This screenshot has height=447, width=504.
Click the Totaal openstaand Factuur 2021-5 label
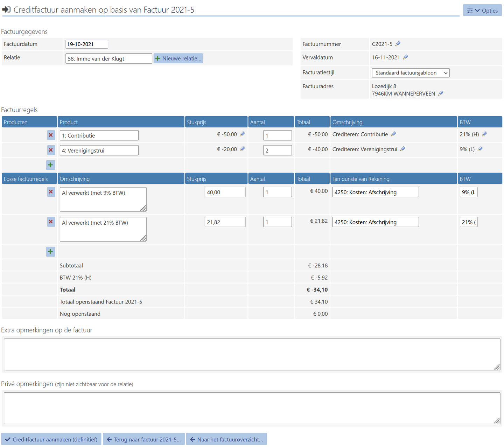[101, 302]
